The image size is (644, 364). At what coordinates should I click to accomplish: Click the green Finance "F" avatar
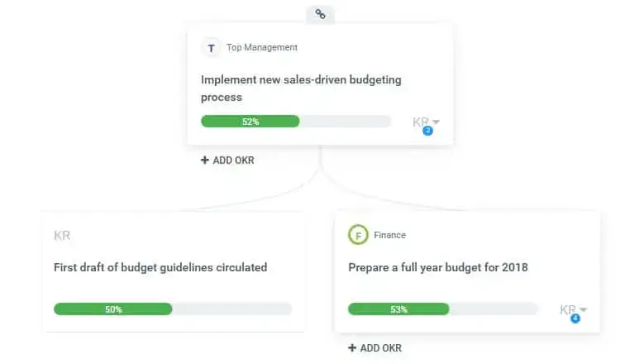click(358, 235)
